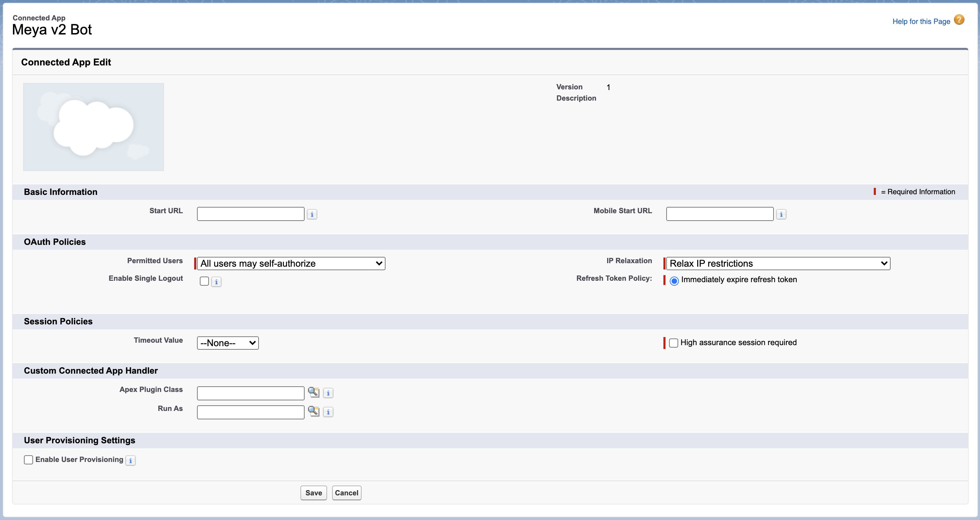Image resolution: width=980 pixels, height=520 pixels.
Task: Check High assurance session required
Action: click(x=673, y=343)
